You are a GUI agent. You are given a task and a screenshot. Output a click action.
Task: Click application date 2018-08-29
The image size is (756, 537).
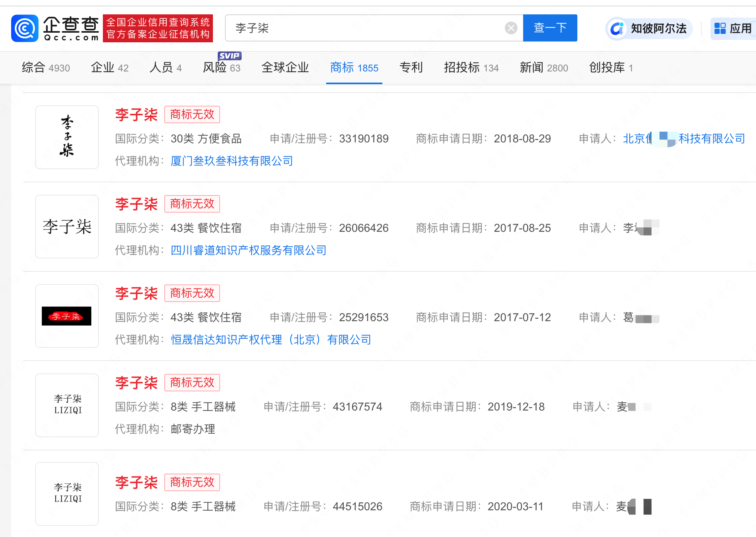tap(522, 139)
